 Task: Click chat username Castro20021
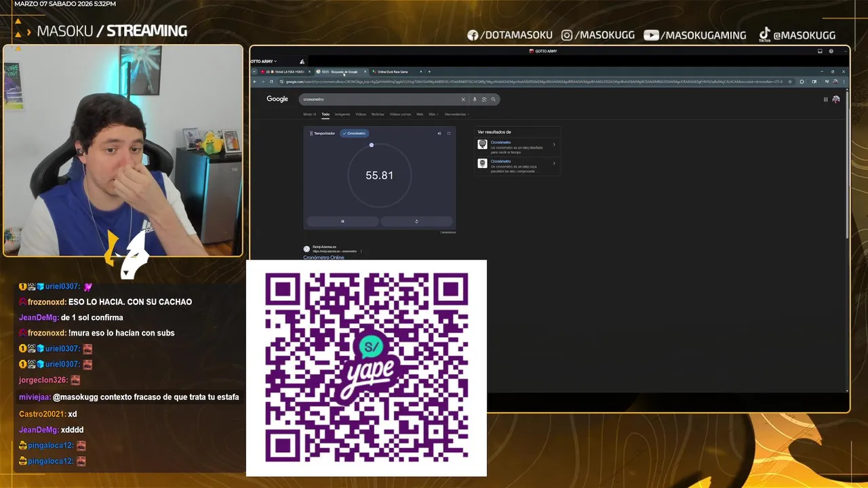pyautogui.click(x=42, y=414)
